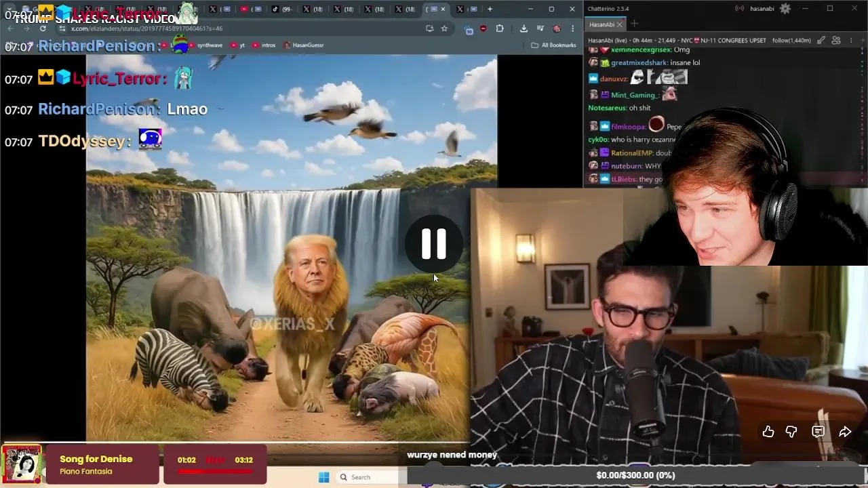Click the blue TV extension icon
Viewport: 868px width, 488px height.
point(469,29)
